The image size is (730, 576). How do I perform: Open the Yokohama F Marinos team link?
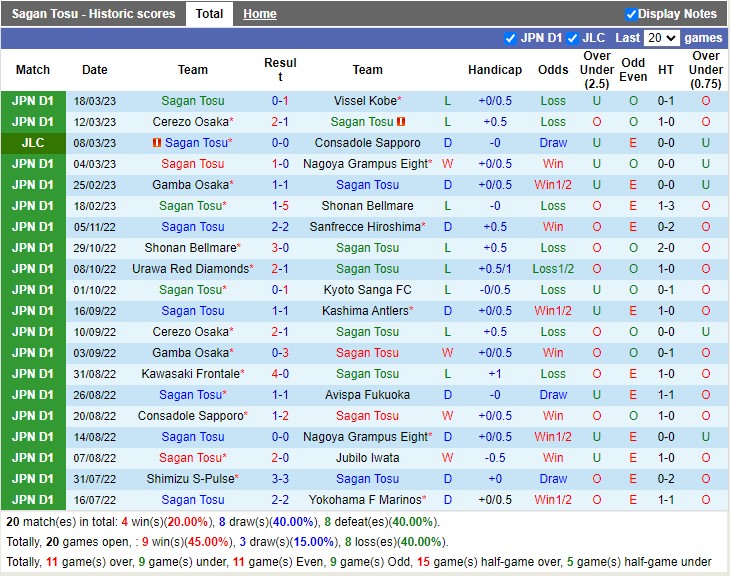[x=367, y=500]
